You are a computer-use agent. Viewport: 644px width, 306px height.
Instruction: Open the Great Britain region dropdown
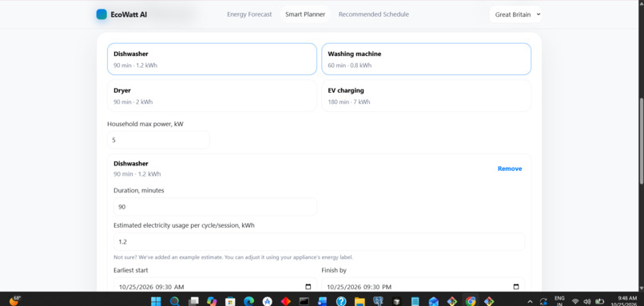(515, 14)
